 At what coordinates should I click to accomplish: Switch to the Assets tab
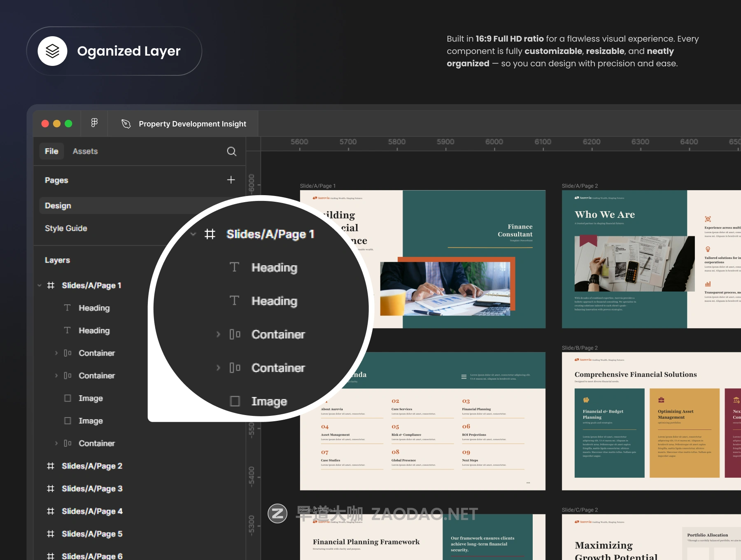85,152
